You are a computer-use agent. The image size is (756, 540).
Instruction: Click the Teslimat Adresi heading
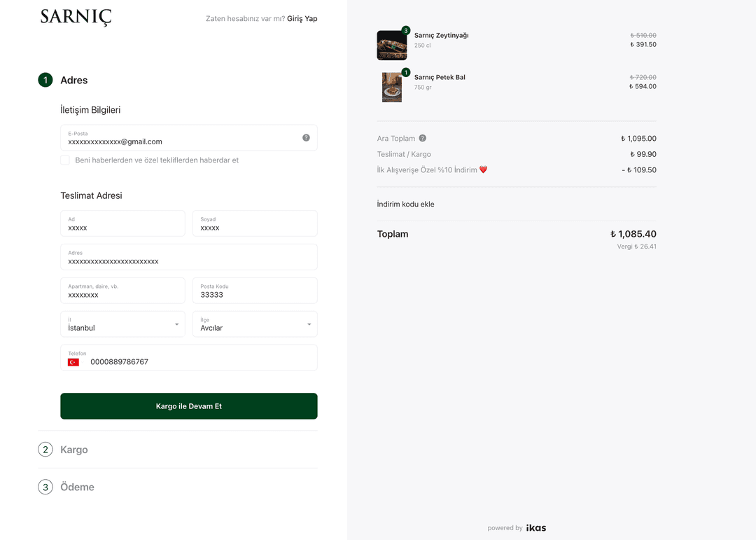[x=91, y=195]
